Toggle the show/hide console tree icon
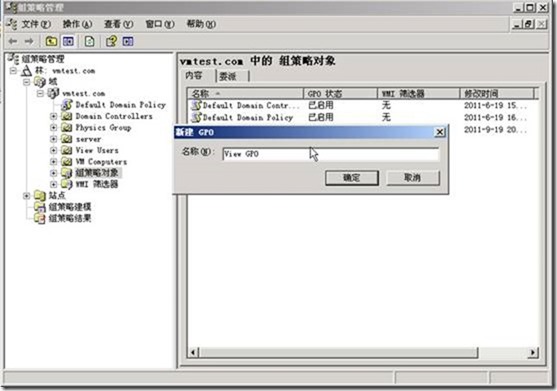Viewport: 557px width, 391px height. click(68, 42)
